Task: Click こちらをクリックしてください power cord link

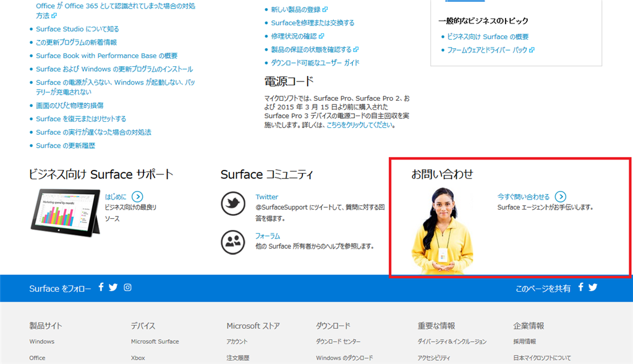Action: tap(359, 125)
